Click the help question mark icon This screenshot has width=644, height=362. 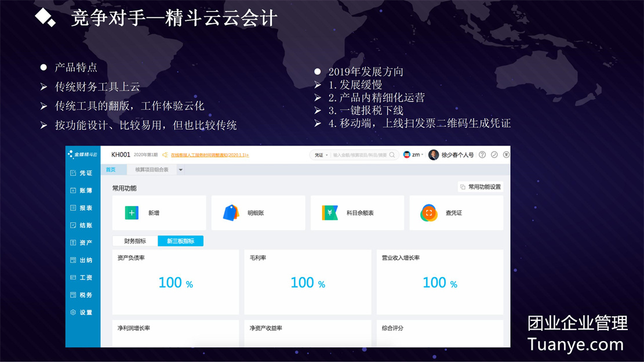482,155
